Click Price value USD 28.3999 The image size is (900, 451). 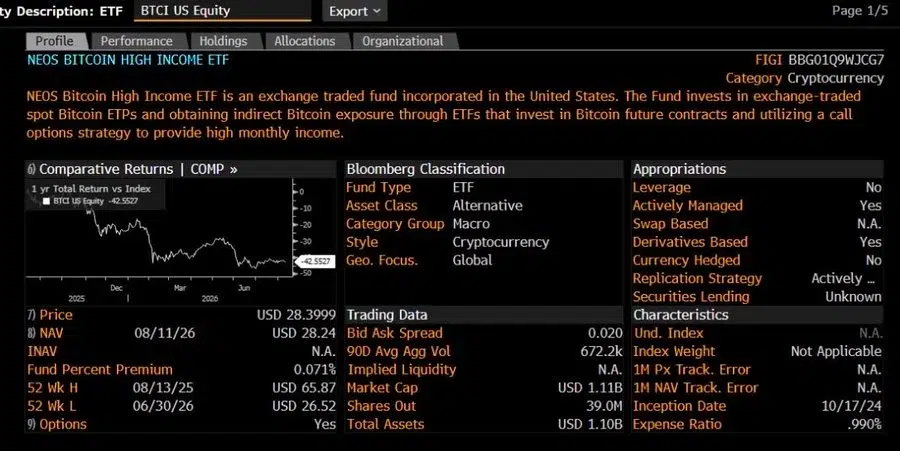coord(296,314)
